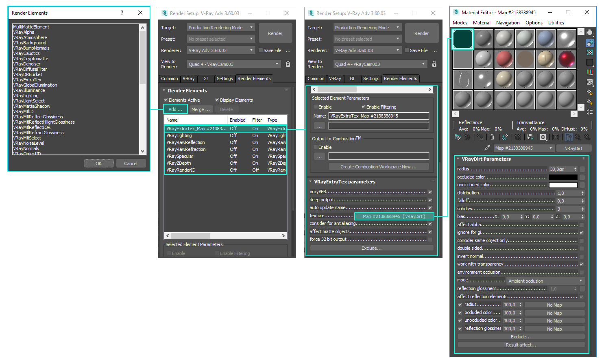Toggle view lock icon in middle Render Setup
The height and width of the screenshot is (364, 606).
288,64
